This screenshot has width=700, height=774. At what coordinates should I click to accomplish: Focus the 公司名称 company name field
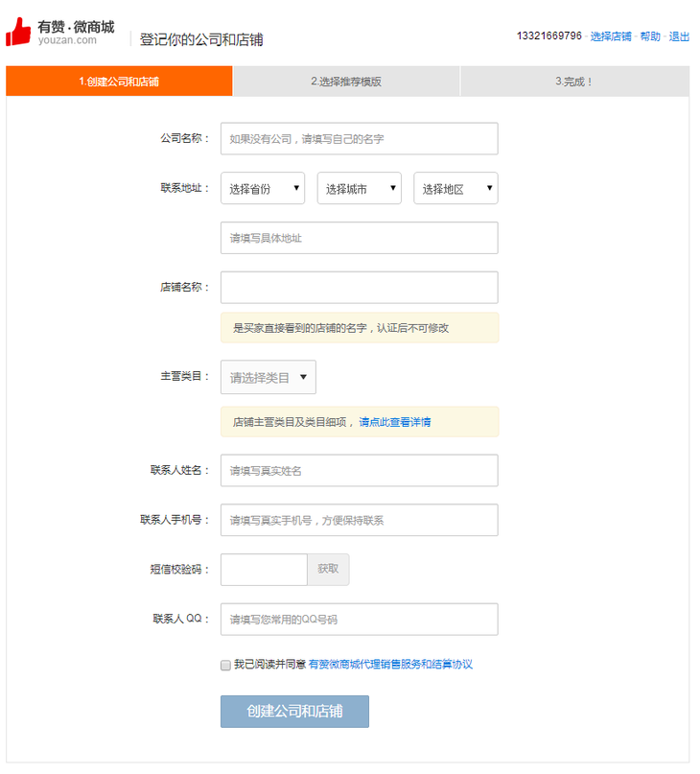pos(360,139)
